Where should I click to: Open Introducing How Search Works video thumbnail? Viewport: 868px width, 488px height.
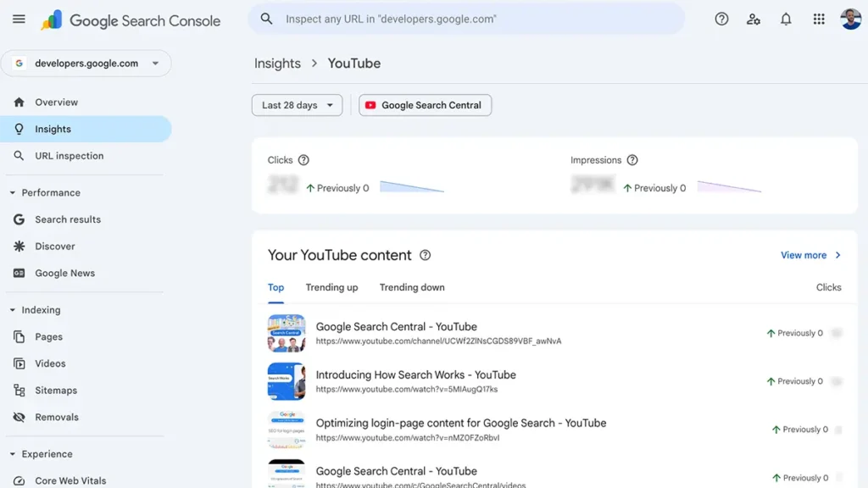(286, 381)
